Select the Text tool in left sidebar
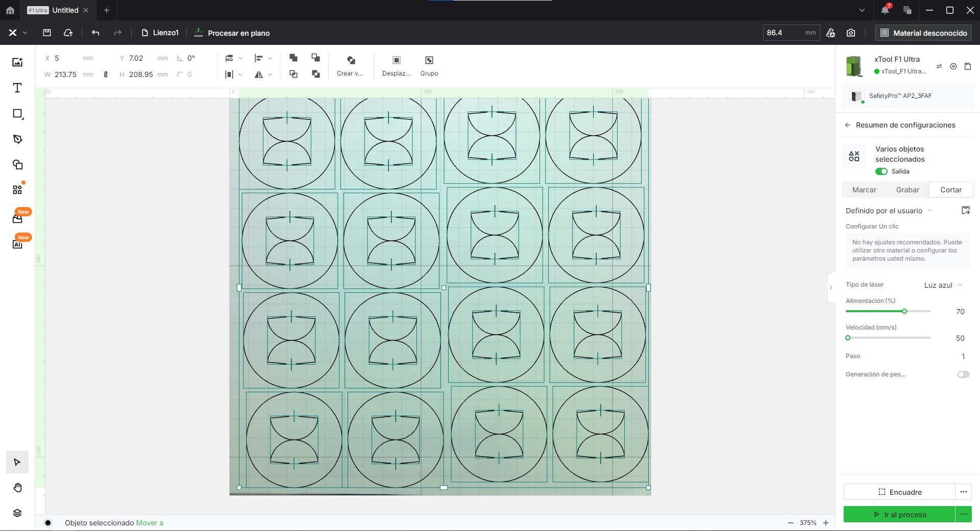Image resolution: width=980 pixels, height=531 pixels. 17,88
